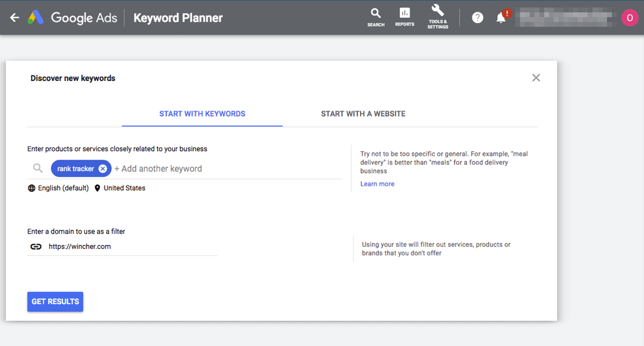Image resolution: width=644 pixels, height=346 pixels.
Task: Open the Help question mark icon
Action: coord(477,17)
